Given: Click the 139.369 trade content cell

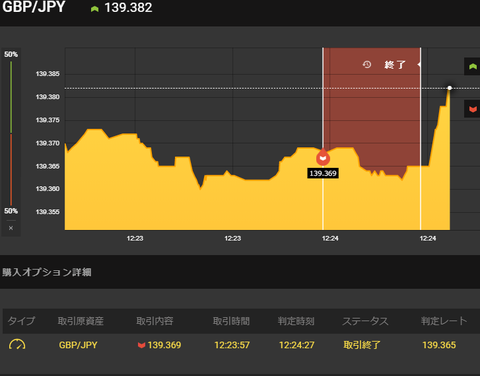Looking at the screenshot, I should coord(160,345).
